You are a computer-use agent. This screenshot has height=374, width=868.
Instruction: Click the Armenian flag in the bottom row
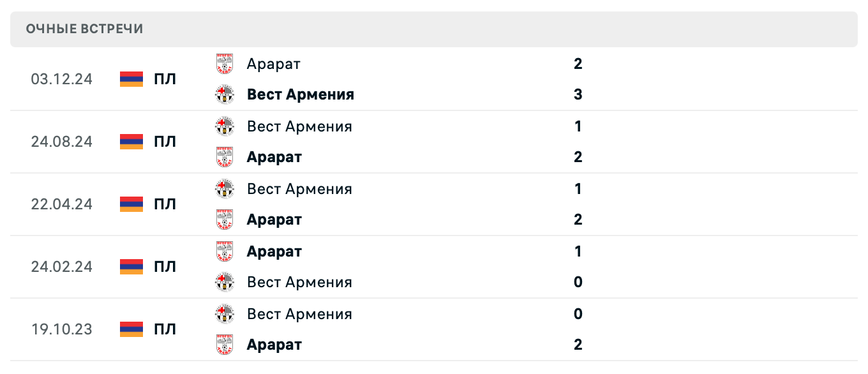point(130,329)
